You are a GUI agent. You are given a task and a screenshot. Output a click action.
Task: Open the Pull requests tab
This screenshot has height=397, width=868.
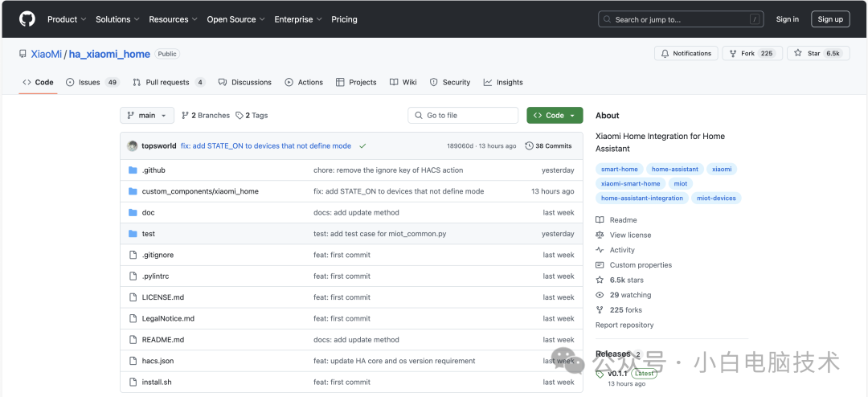(169, 82)
